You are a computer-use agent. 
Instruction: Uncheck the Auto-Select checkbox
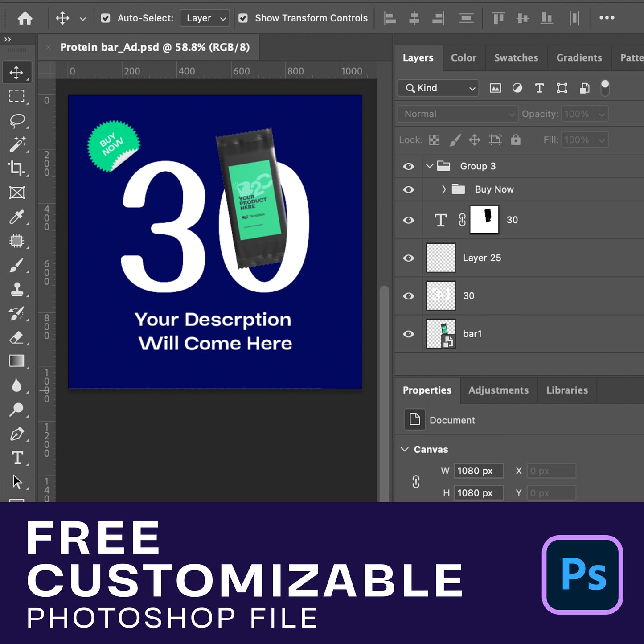click(106, 18)
